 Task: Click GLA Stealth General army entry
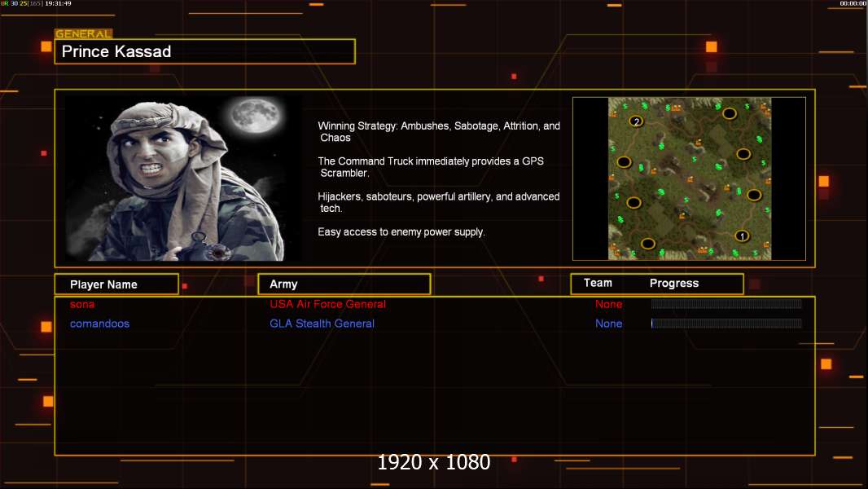[x=322, y=324]
